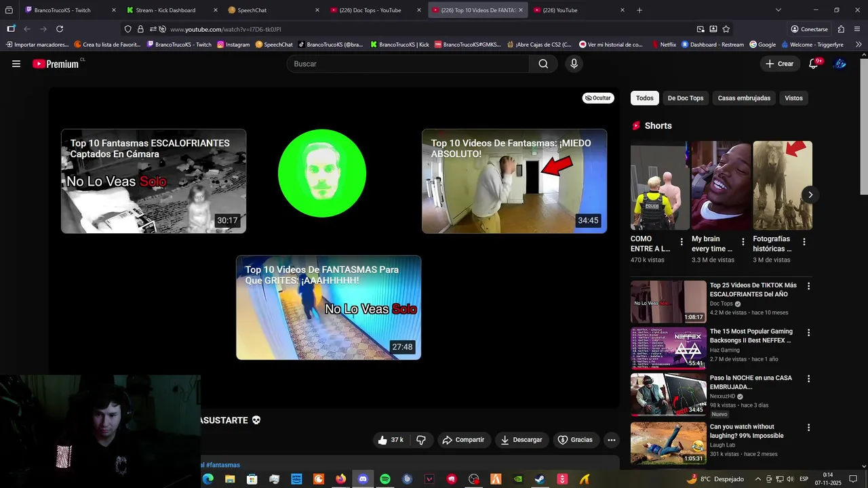Open the Fotografías históricas short thumbnail
Image resolution: width=868 pixels, height=488 pixels.
click(x=783, y=186)
